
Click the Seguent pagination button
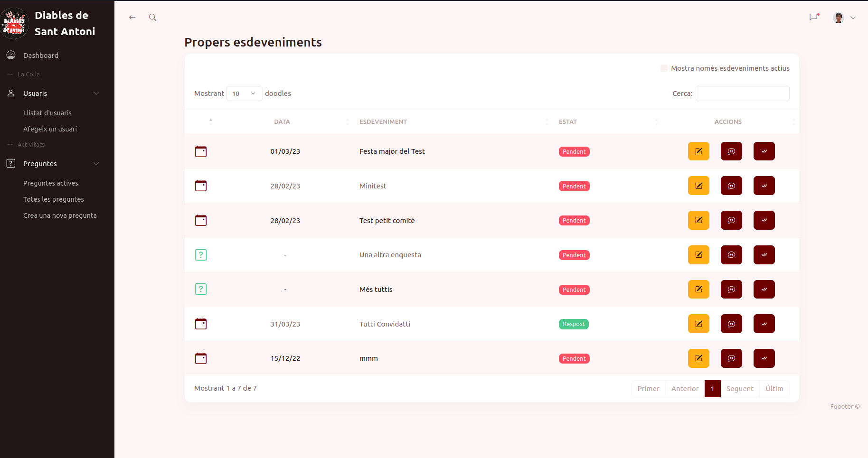pos(739,389)
